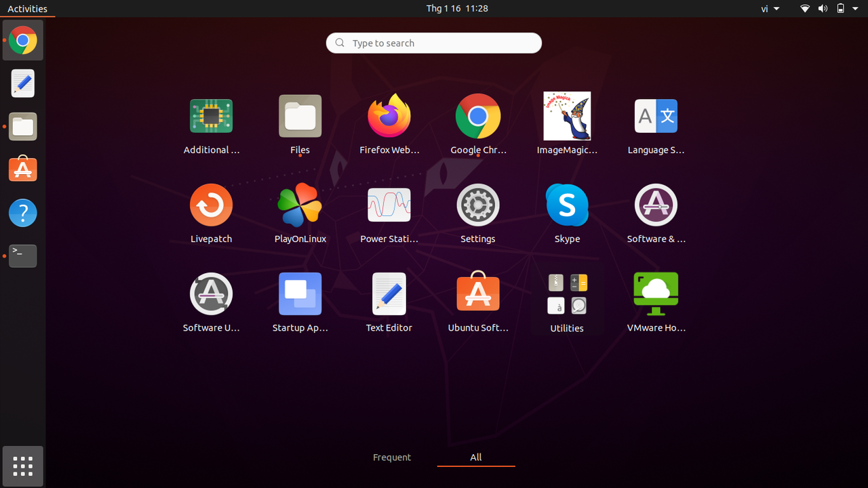This screenshot has width=868, height=488.
Task: Click Text Editor icon in the dock
Action: [22, 83]
